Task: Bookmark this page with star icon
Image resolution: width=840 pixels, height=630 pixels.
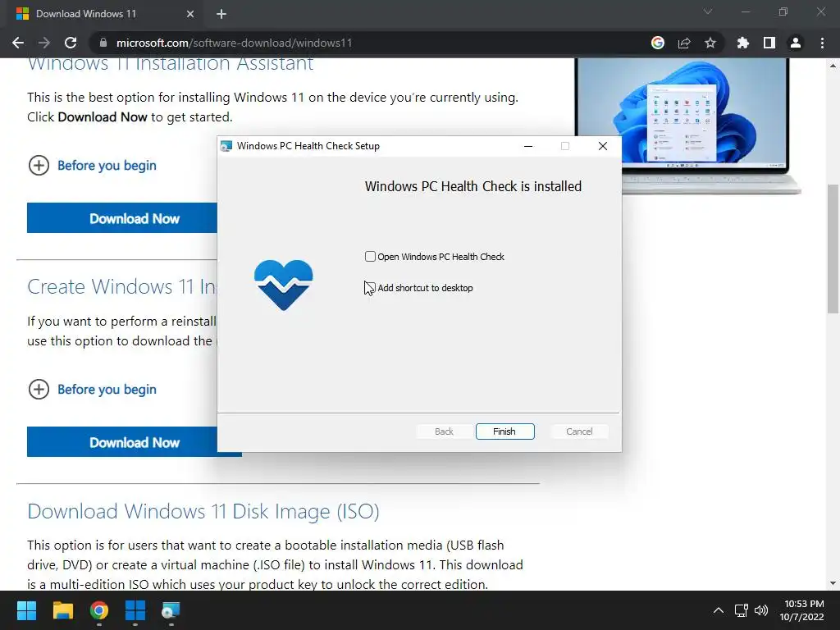Action: click(710, 43)
